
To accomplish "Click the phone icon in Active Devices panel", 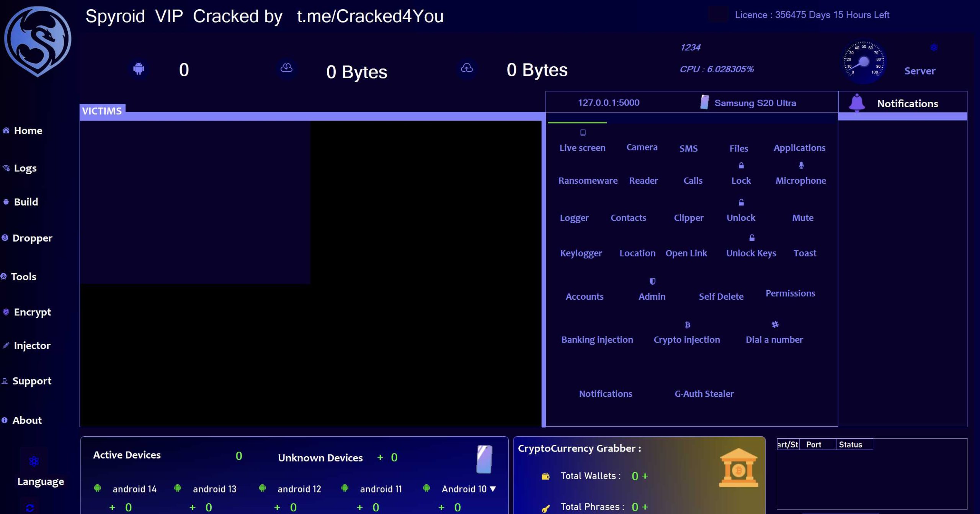I will coord(484,459).
